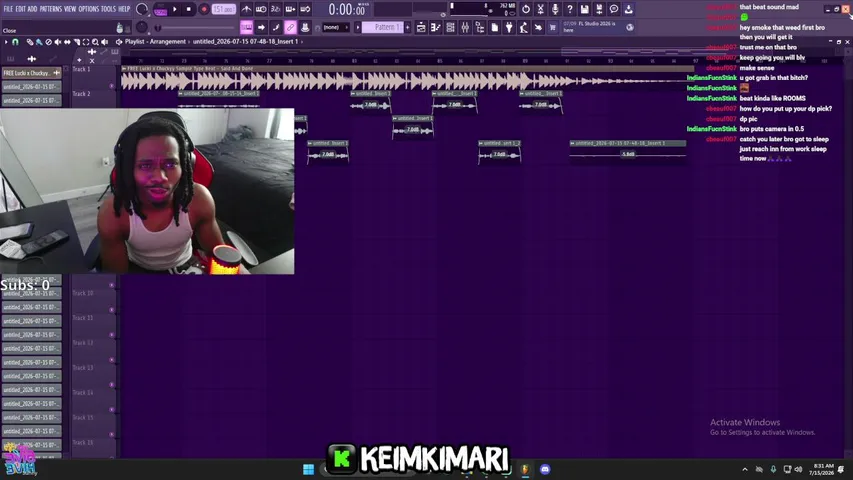Click the download content library icon

point(628,9)
